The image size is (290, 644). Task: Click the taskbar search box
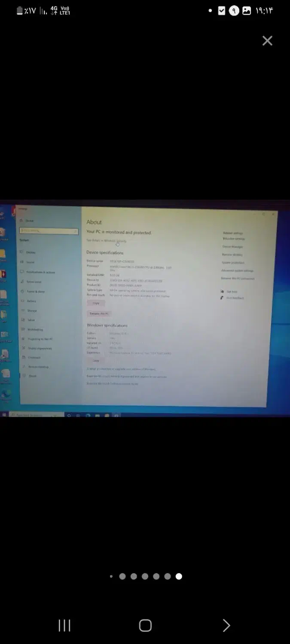point(37,415)
